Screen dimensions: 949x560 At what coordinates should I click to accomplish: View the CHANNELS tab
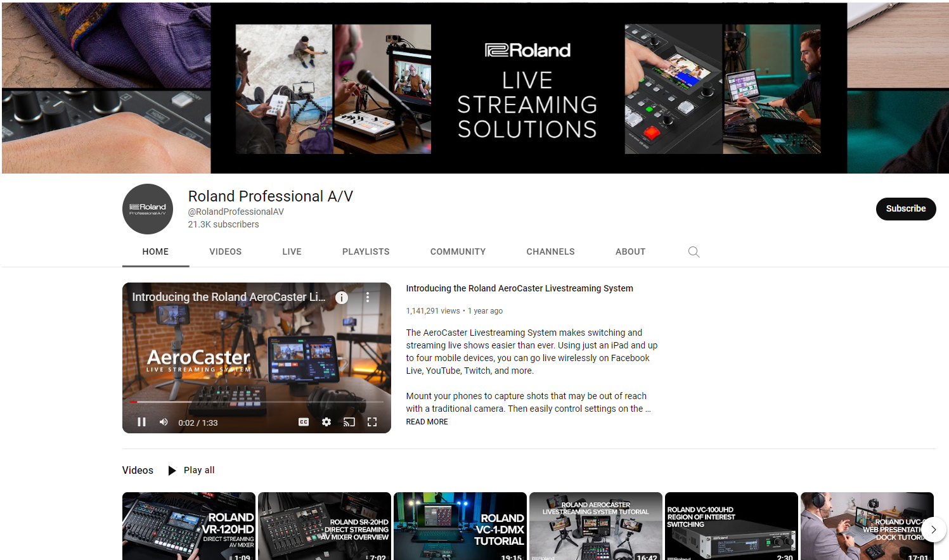pyautogui.click(x=550, y=251)
